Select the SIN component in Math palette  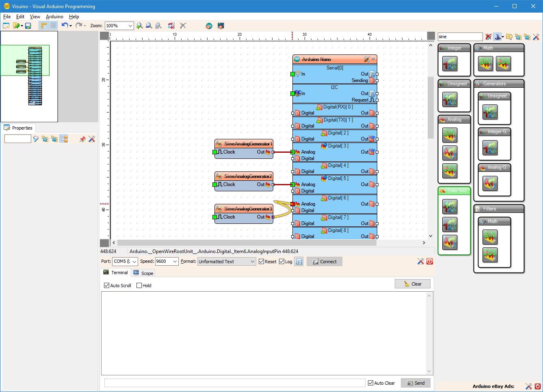tap(485, 63)
